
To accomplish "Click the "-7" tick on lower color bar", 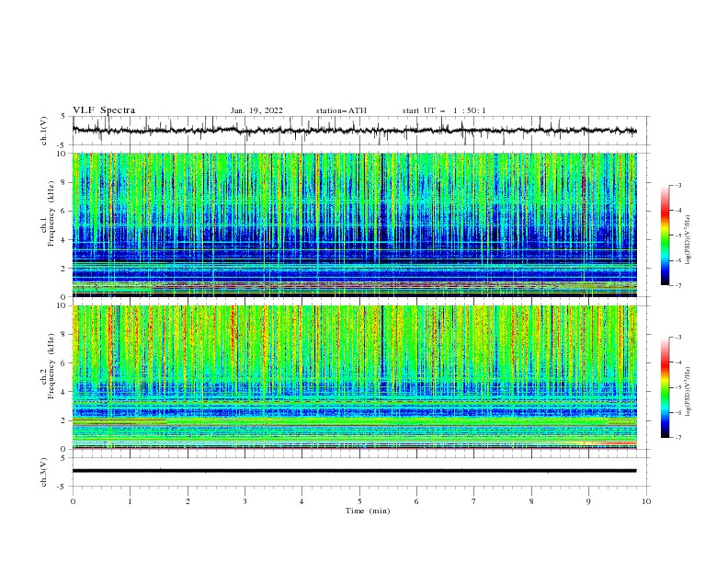I will tap(677, 438).
